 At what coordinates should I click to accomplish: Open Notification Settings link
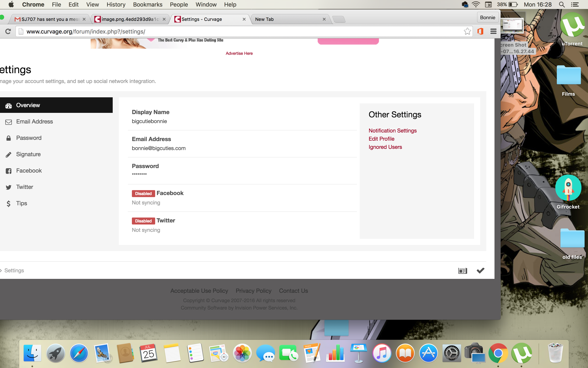click(x=392, y=130)
